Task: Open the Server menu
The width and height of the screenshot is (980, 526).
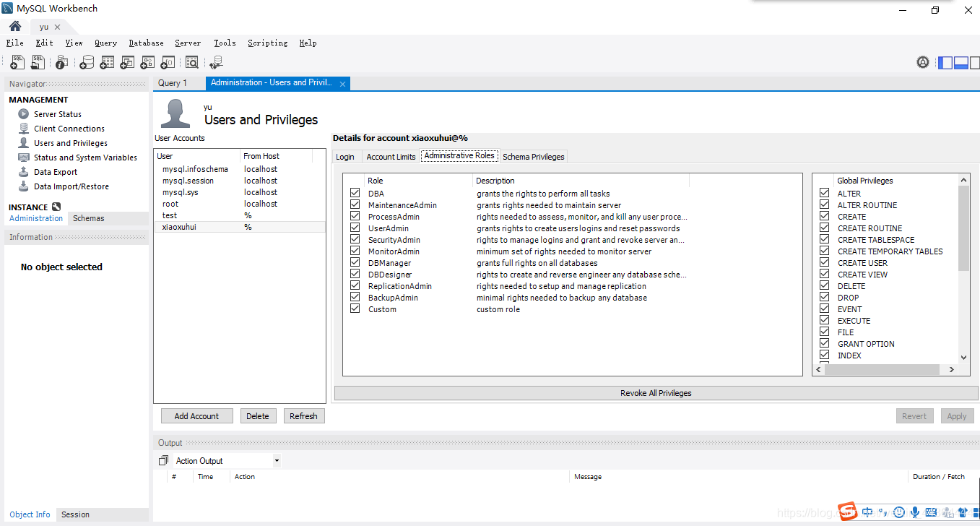Action: 188,43
